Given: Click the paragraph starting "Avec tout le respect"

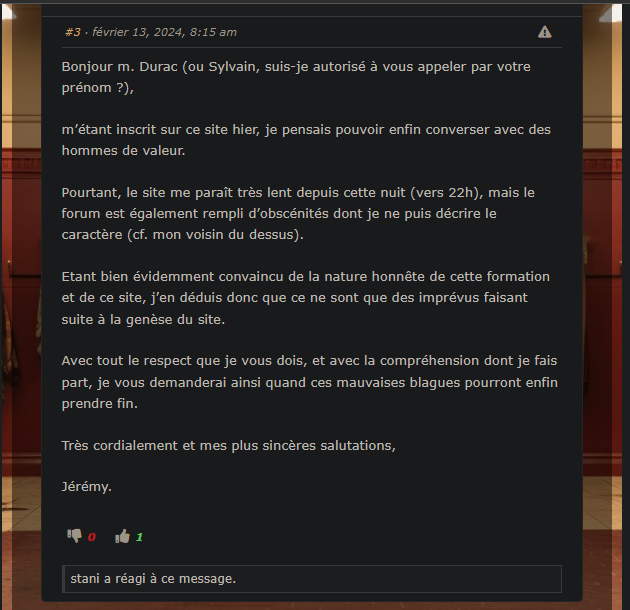Looking at the screenshot, I should (310, 382).
